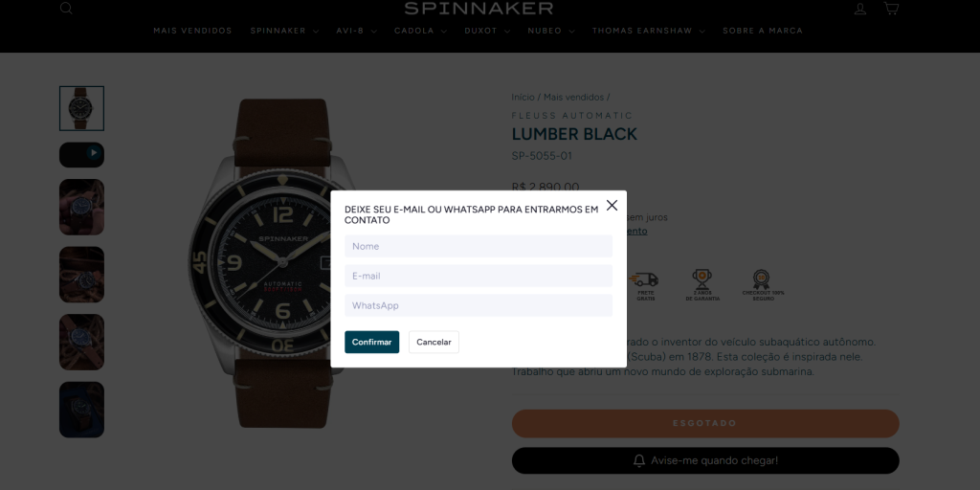Viewport: 980px width, 490px height.
Task: Cancel the contact form
Action: tap(434, 342)
